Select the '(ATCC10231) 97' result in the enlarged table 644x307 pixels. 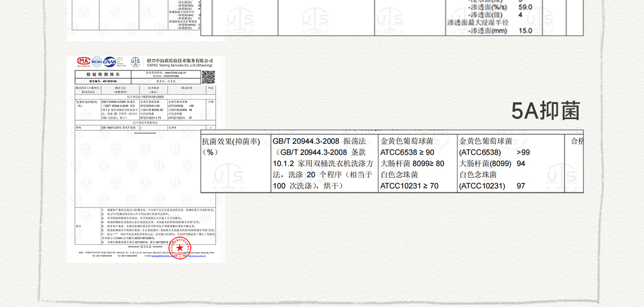(492, 186)
